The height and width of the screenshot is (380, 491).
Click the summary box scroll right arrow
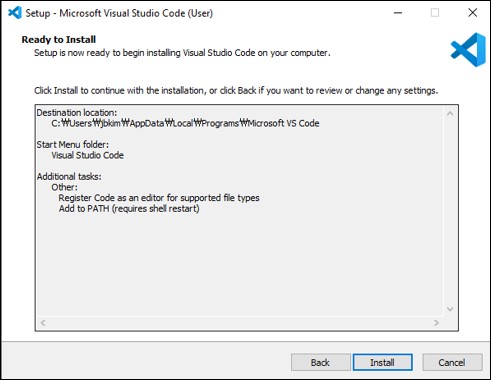click(436, 323)
